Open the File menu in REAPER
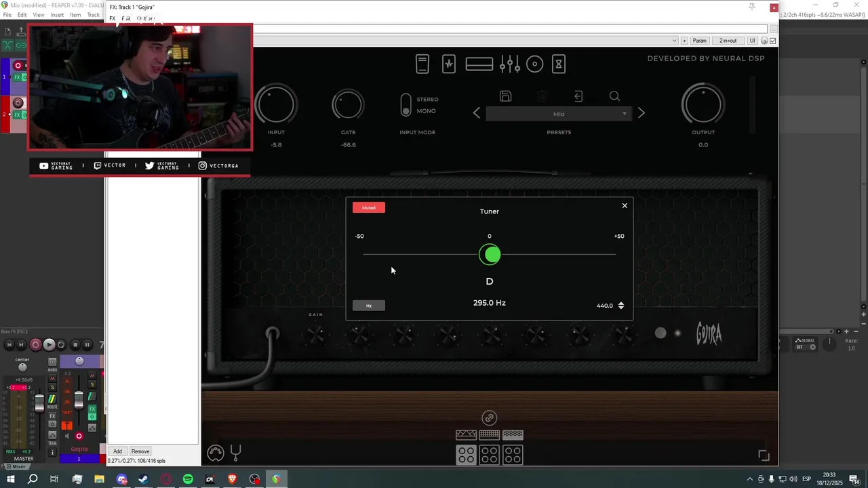 click(7, 15)
